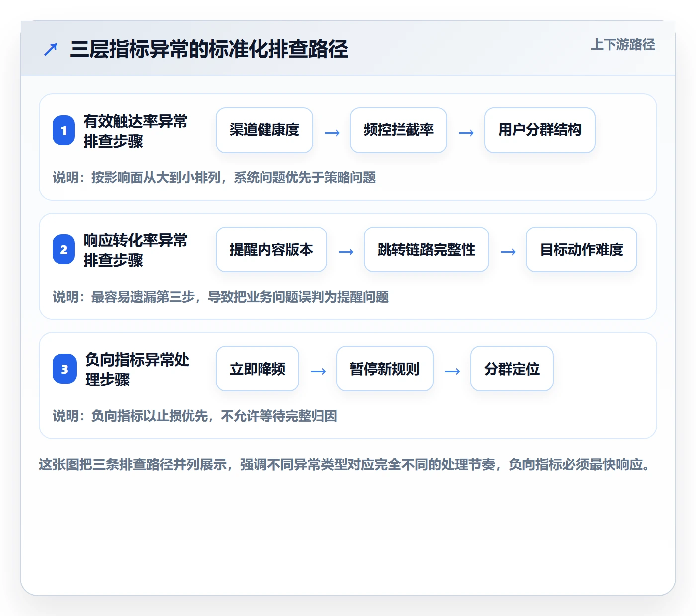The width and height of the screenshot is (696, 616).
Task: Click the title 三层指标异常的标准化排查路径
Action: coord(209,49)
